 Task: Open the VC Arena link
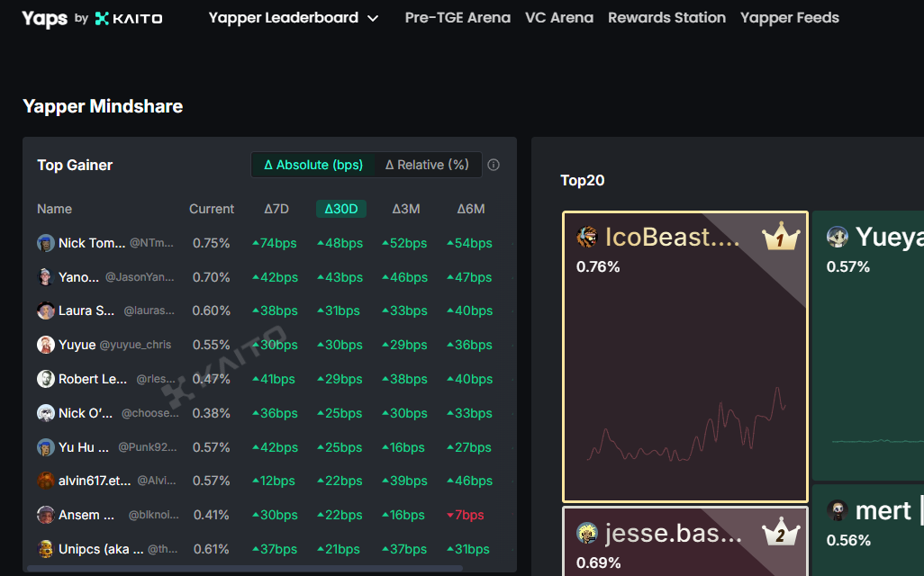[x=559, y=18]
